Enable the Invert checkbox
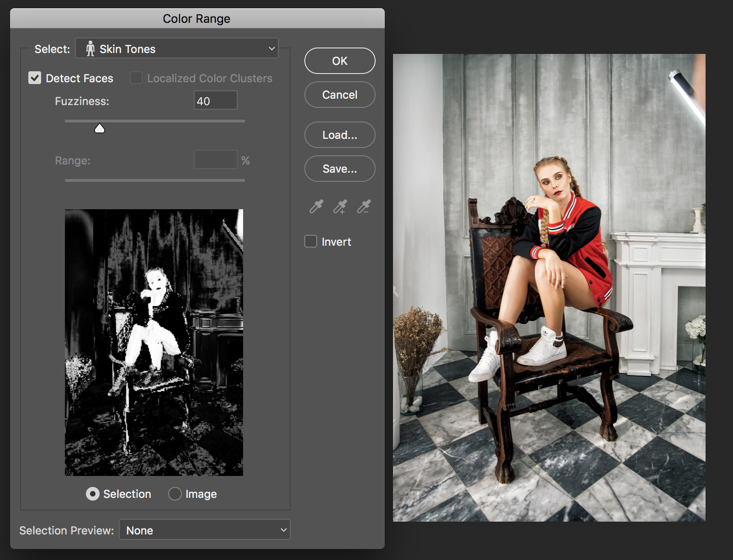Viewport: 733px width, 560px height. coord(311,241)
